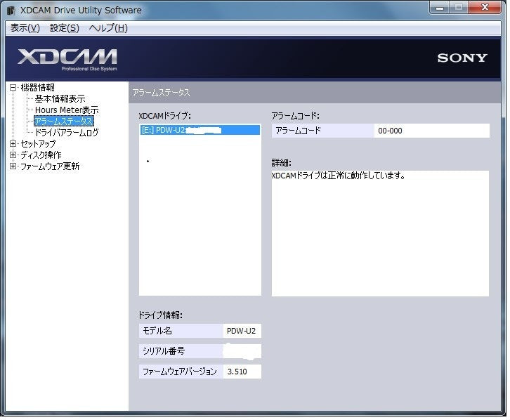510x420 pixels.
Task: Collapse the 機器情報 tree node
Action: click(x=13, y=87)
